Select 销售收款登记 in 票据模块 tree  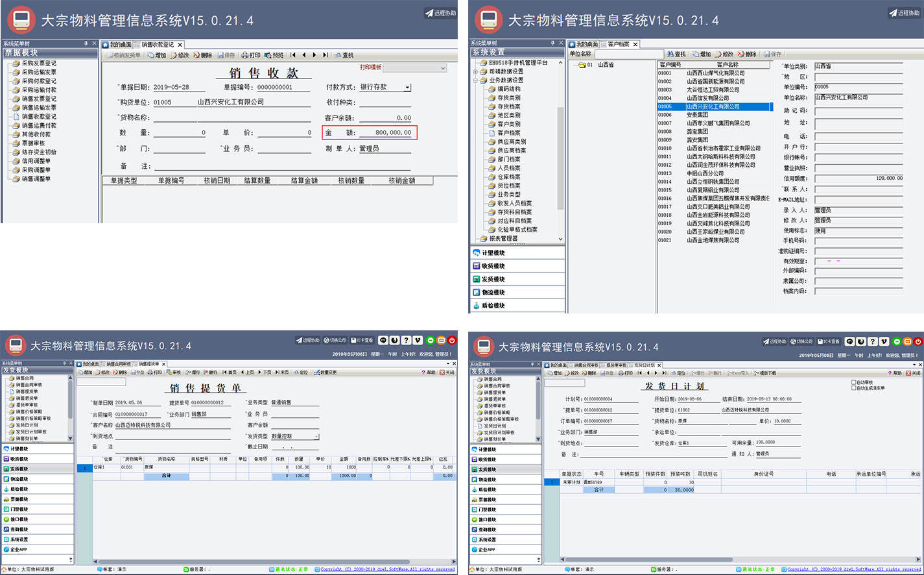[39, 117]
